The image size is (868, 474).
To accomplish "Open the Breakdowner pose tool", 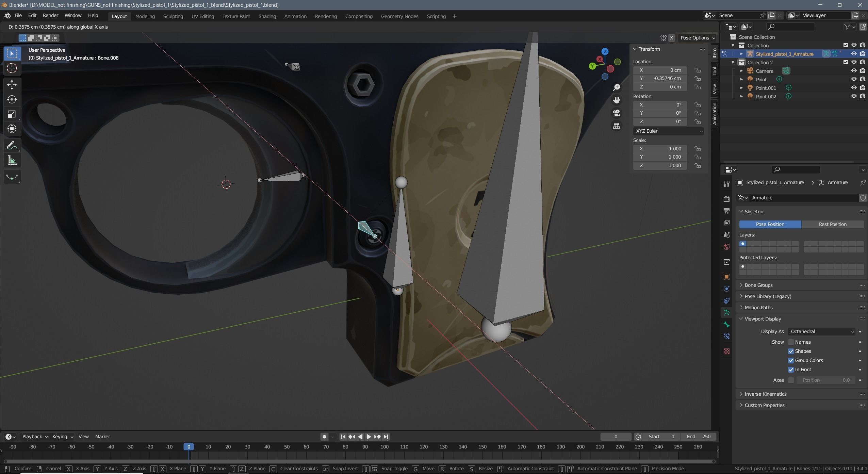I will (x=12, y=177).
